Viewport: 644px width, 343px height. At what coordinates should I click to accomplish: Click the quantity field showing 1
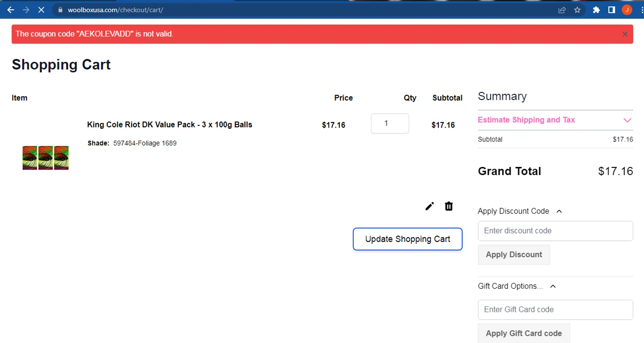(x=390, y=123)
